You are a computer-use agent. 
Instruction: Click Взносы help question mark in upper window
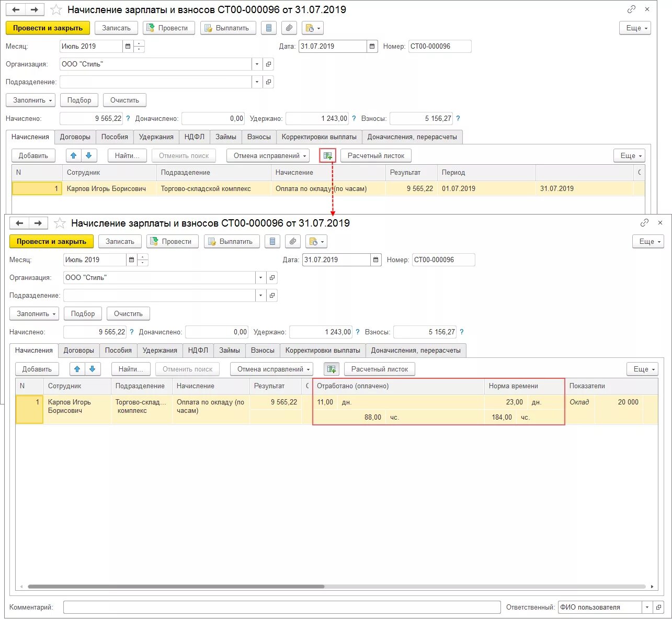pyautogui.click(x=458, y=118)
